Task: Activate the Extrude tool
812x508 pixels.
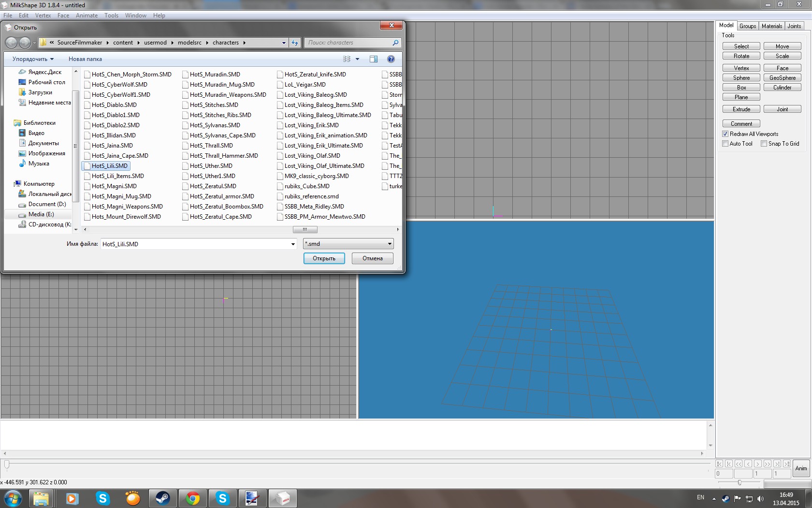Action: click(741, 109)
